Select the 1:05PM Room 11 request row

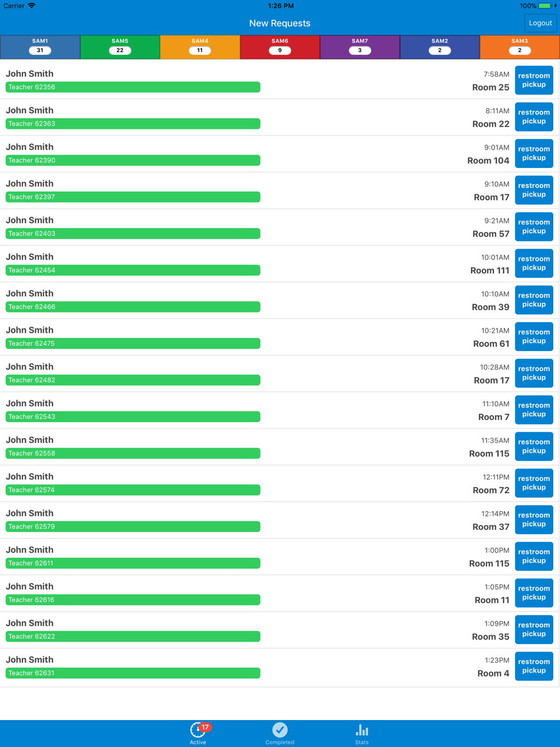280,593
